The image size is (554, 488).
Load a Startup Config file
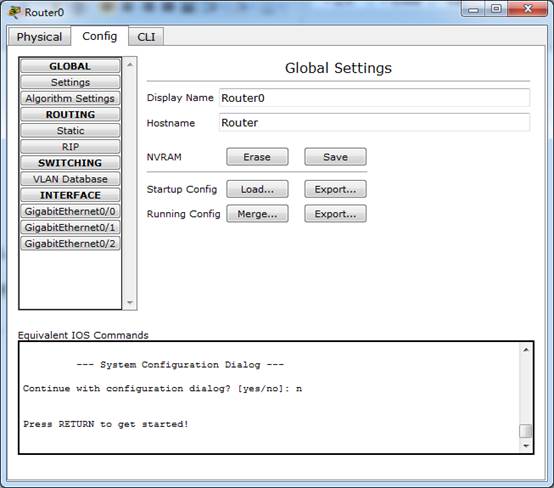coord(257,189)
